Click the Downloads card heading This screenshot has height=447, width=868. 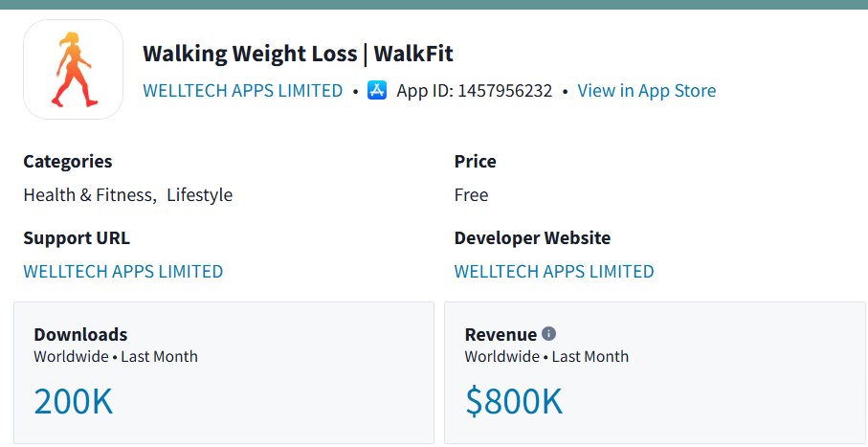click(x=80, y=334)
